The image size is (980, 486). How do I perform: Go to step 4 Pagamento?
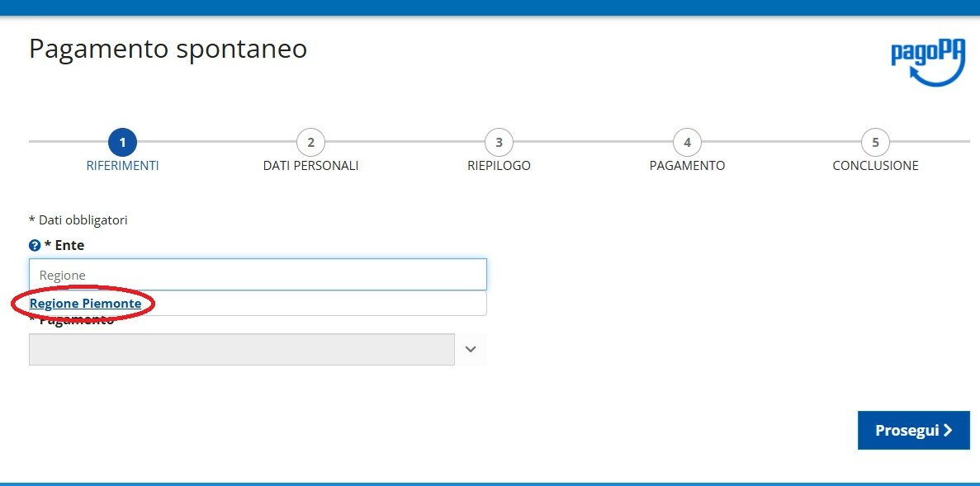pos(688,143)
